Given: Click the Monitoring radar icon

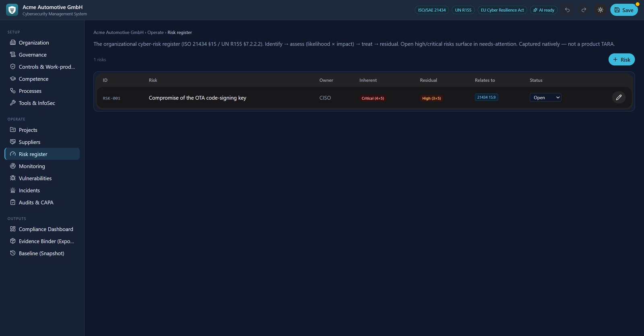Looking at the screenshot, I should coord(13,166).
